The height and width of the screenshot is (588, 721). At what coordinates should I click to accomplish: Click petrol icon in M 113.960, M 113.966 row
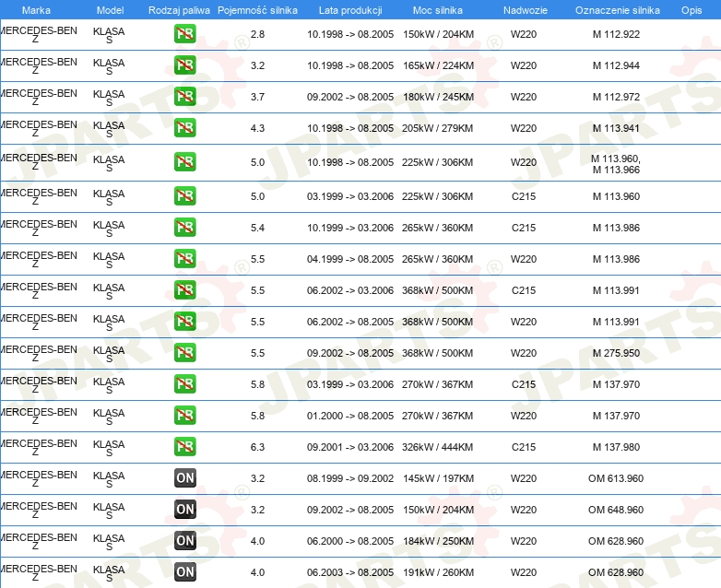184,162
